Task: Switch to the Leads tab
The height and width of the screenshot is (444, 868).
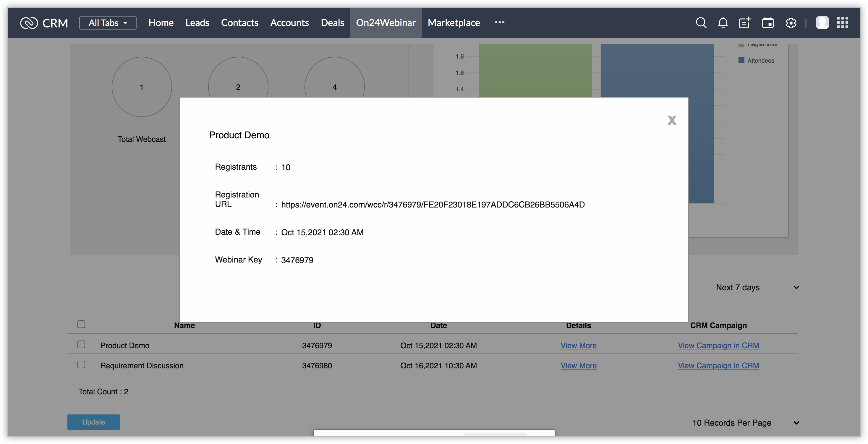Action: (x=197, y=23)
